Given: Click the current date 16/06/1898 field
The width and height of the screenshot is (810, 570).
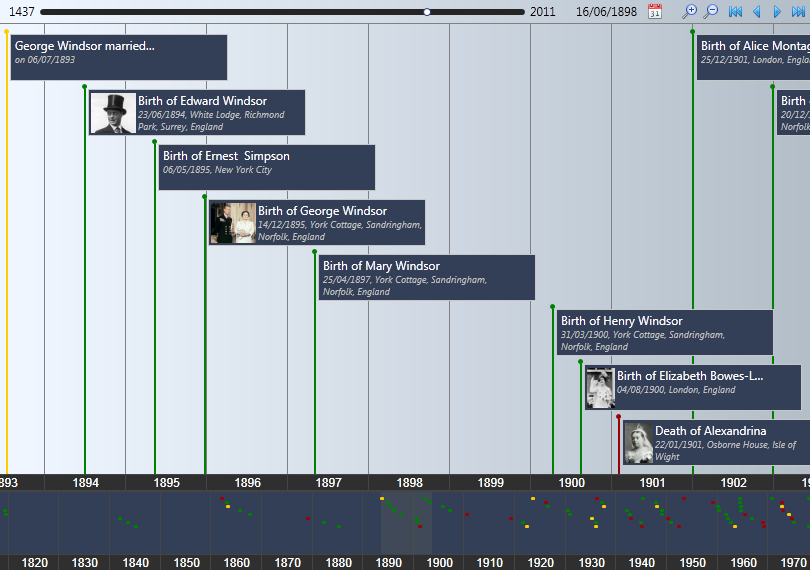Looking at the screenshot, I should (606, 11).
